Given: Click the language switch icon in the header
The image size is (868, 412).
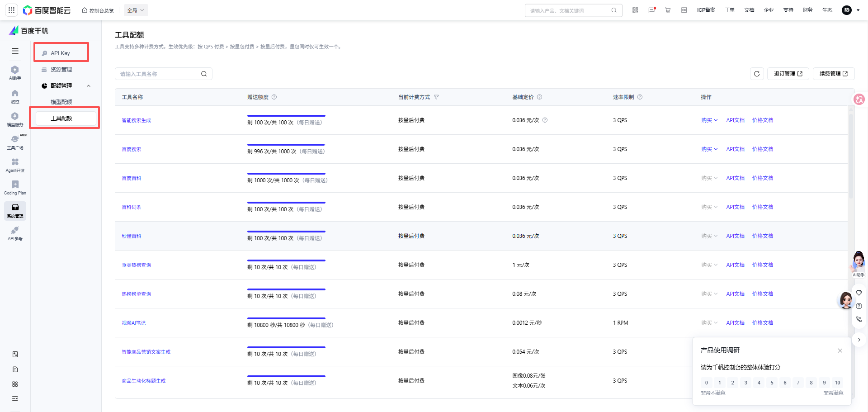Looking at the screenshot, I should (684, 10).
